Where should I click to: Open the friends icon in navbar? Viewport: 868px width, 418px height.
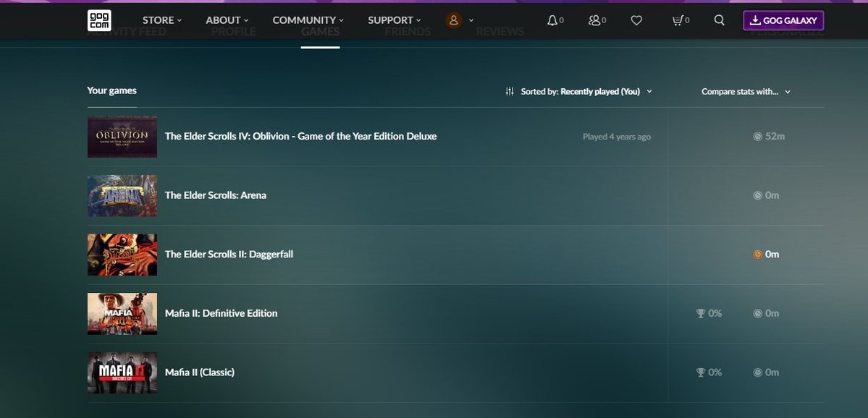point(594,20)
